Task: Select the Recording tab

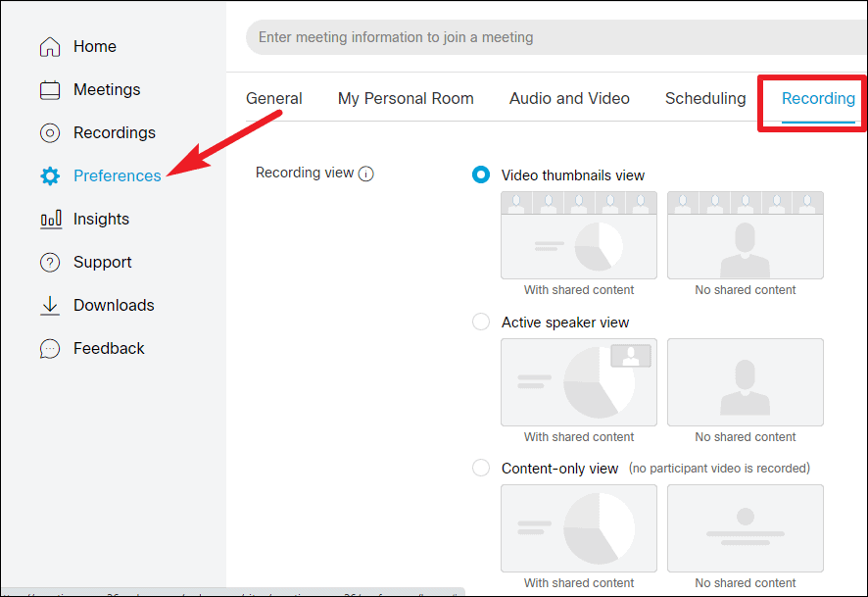Action: (x=818, y=99)
